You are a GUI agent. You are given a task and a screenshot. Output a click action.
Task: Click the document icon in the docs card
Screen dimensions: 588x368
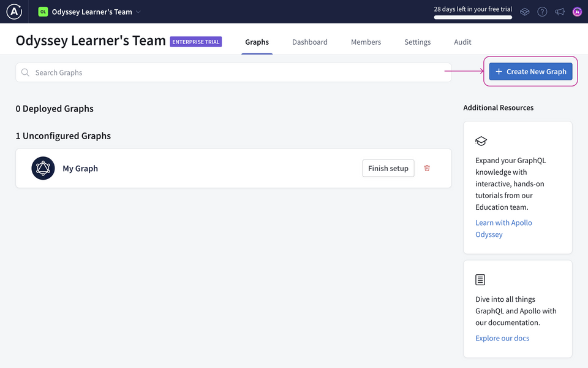coord(480,280)
